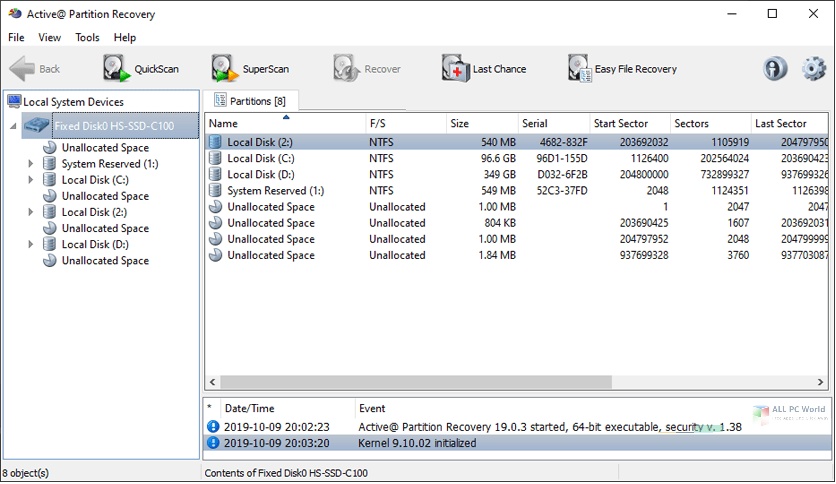The width and height of the screenshot is (836, 484).
Task: Open the info/about icon in toolbar
Action: click(x=775, y=69)
